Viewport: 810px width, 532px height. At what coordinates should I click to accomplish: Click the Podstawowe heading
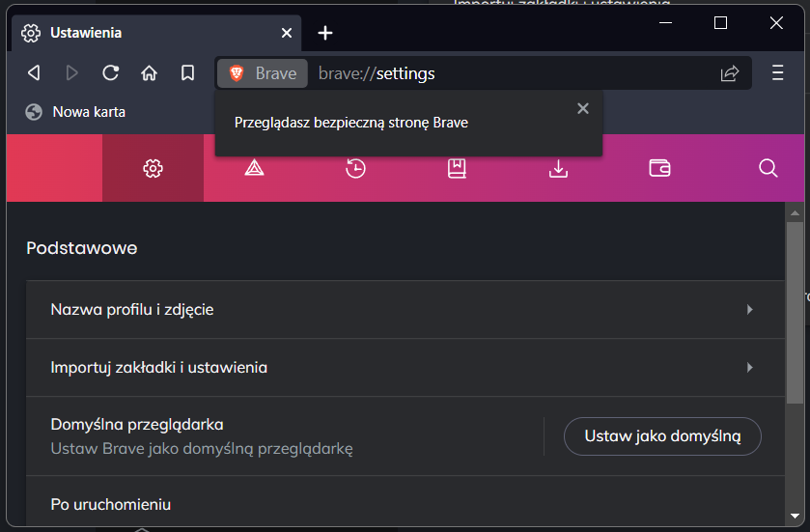(82, 248)
